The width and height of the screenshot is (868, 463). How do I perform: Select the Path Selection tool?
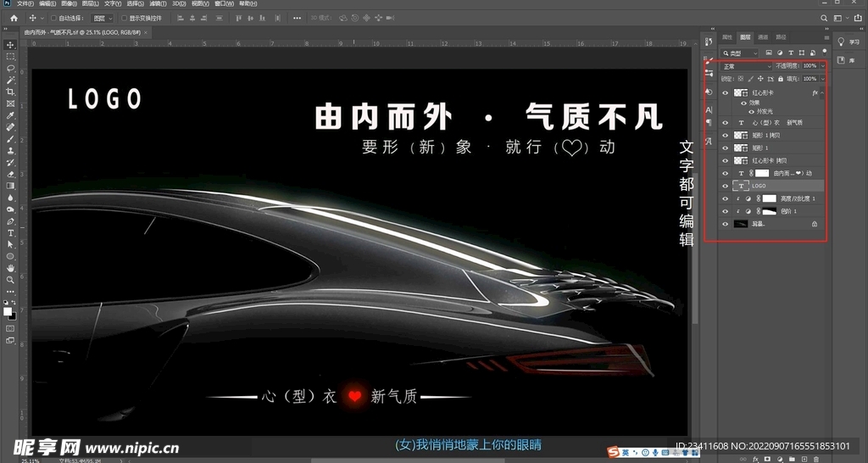click(x=10, y=245)
